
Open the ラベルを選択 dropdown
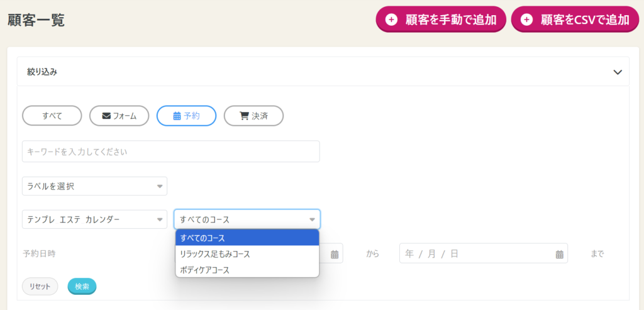point(94,186)
